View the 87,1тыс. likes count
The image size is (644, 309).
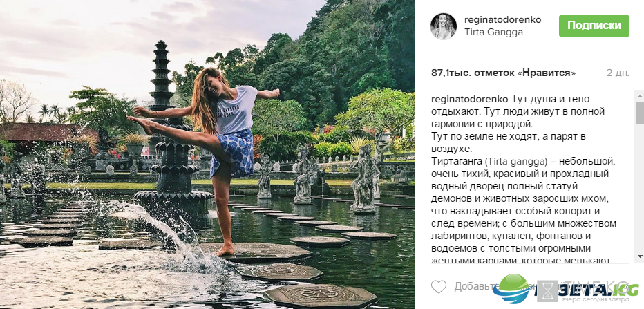pos(504,73)
